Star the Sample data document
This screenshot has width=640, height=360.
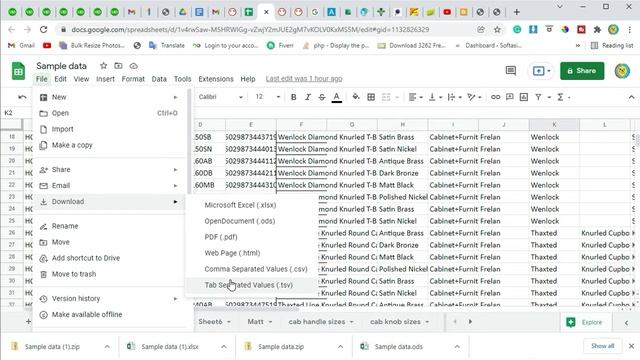(103, 66)
